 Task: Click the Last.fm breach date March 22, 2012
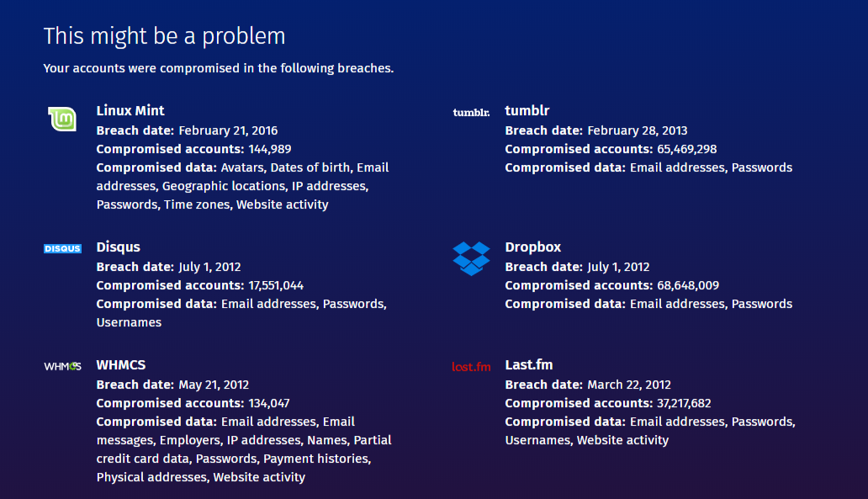pos(629,385)
